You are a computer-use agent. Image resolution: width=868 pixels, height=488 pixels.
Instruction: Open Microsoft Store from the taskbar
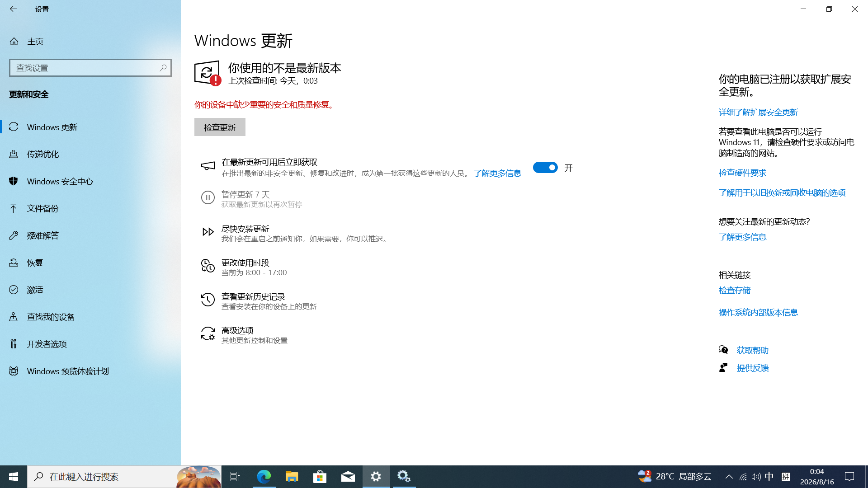coord(320,476)
